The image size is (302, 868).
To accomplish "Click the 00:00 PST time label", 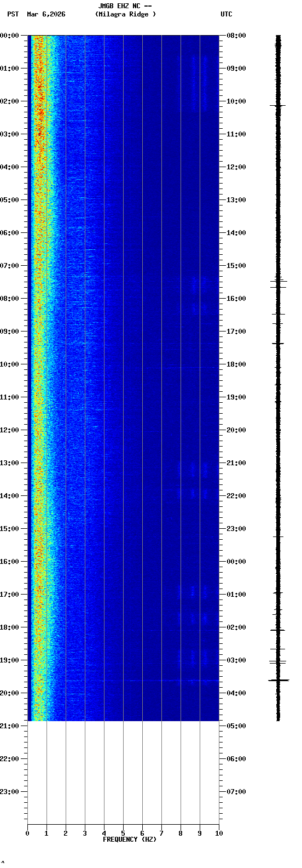I will coord(9,36).
